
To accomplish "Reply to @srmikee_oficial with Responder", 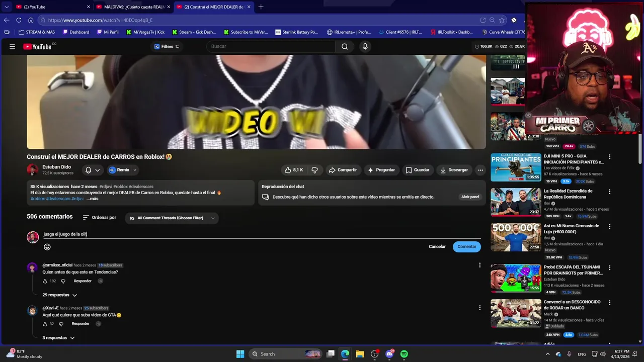I will [83, 281].
